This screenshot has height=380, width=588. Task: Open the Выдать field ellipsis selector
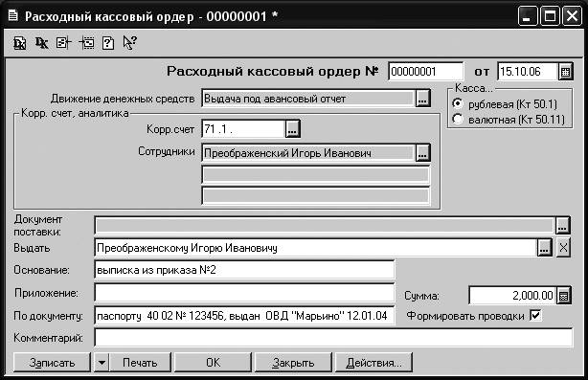point(544,248)
